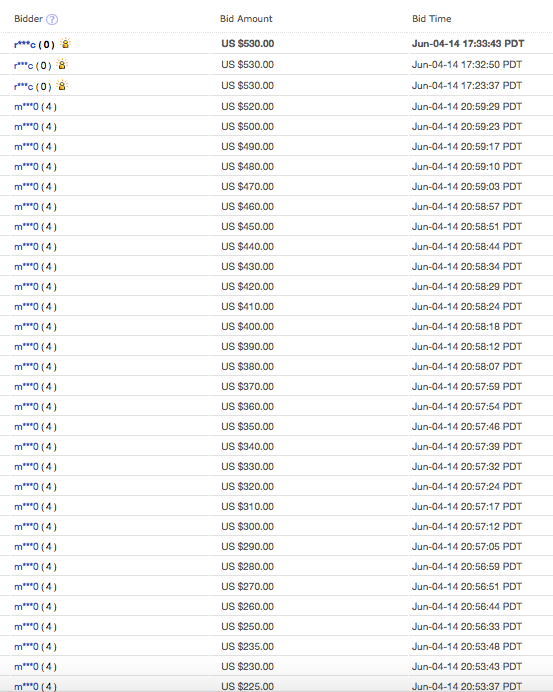553x692 pixels.
Task: Open bidder r***c on the 17:33:43 row
Action: pyautogui.click(x=25, y=44)
